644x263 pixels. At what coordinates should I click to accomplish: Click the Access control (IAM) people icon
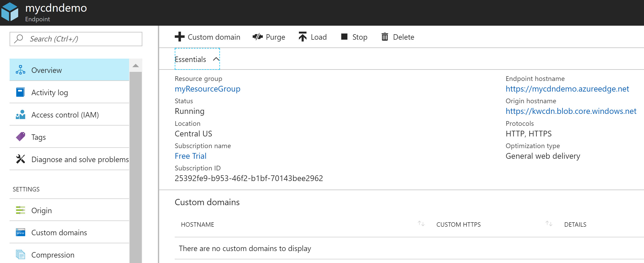click(21, 115)
